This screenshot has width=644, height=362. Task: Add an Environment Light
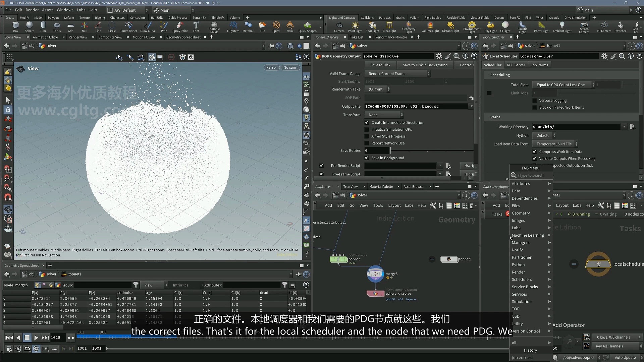coord(472,27)
